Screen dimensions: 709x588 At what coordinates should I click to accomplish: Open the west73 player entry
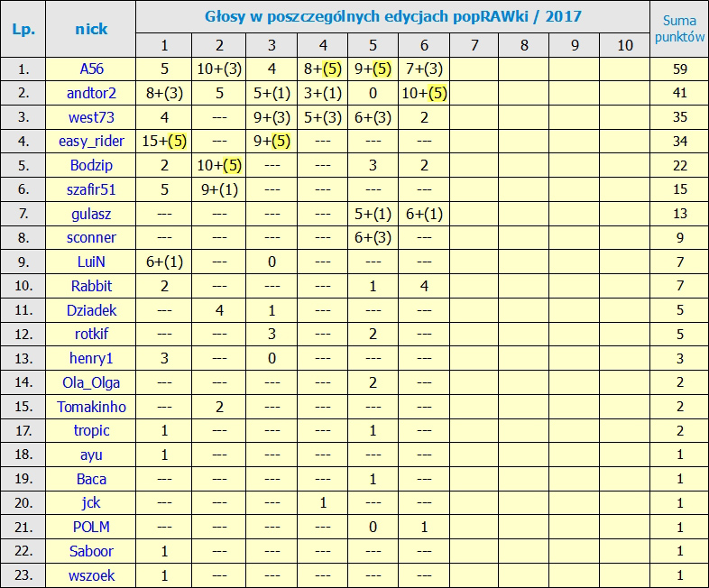point(91,116)
